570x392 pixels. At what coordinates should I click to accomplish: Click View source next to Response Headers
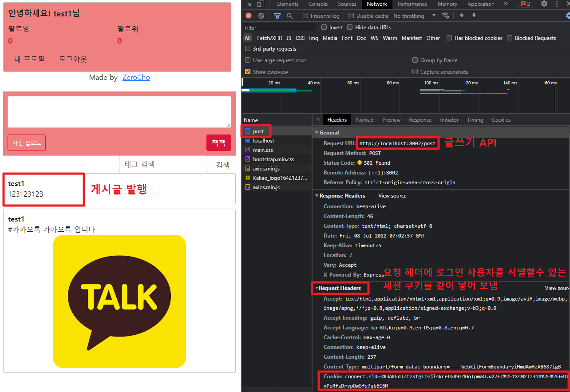click(392, 195)
